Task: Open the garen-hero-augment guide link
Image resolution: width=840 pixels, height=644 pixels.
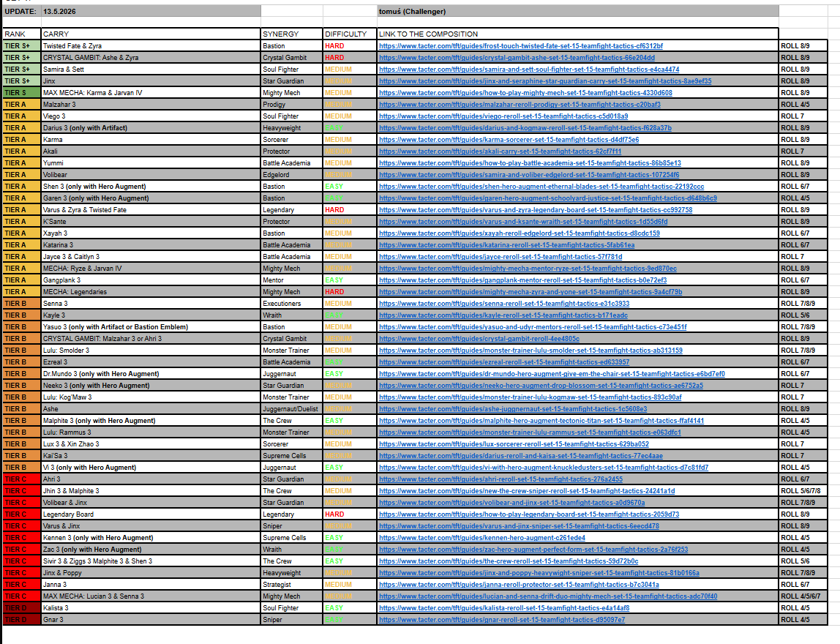Action: pyautogui.click(x=547, y=198)
